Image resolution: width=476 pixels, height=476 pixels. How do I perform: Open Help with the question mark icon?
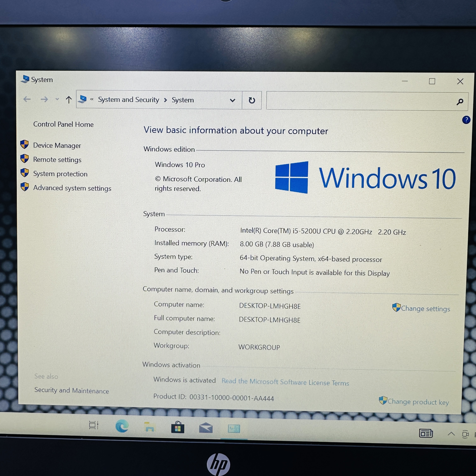(x=466, y=120)
